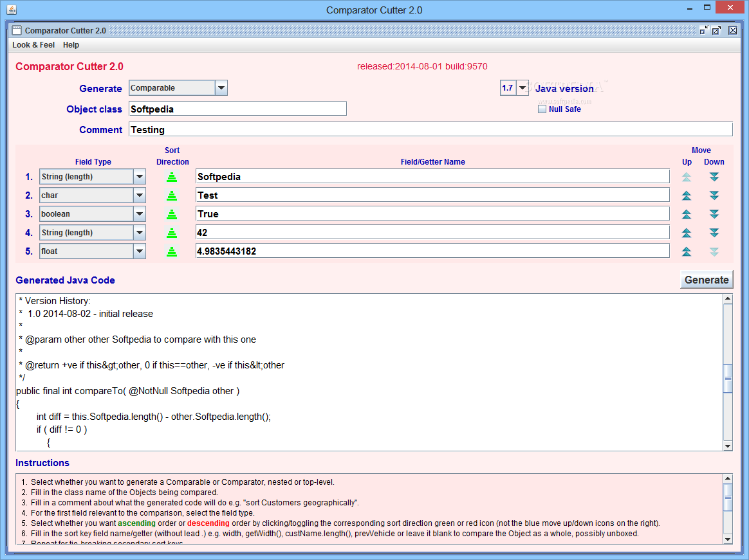Image resolution: width=749 pixels, height=560 pixels.
Task: Click field name input with Softpedia in row 1
Action: click(x=432, y=177)
